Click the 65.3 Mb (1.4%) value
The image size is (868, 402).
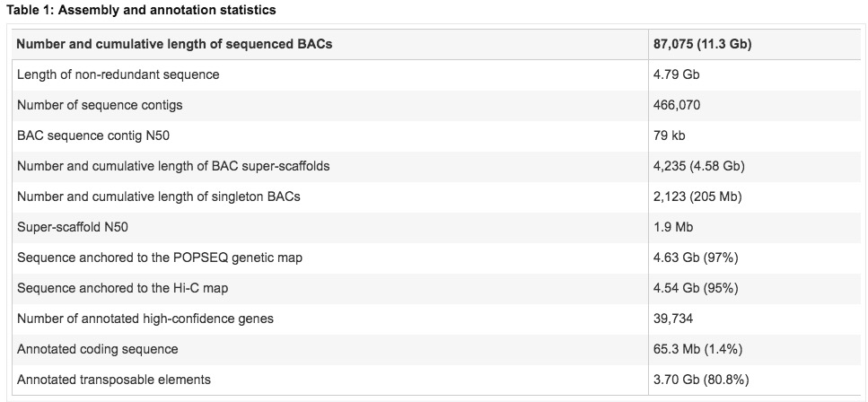698,349
